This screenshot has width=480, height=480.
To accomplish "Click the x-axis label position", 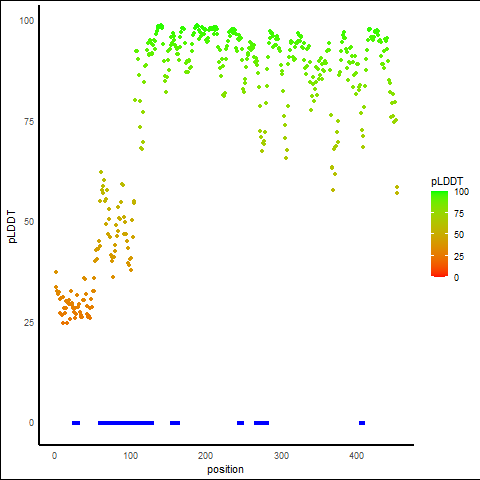I will (225, 470).
